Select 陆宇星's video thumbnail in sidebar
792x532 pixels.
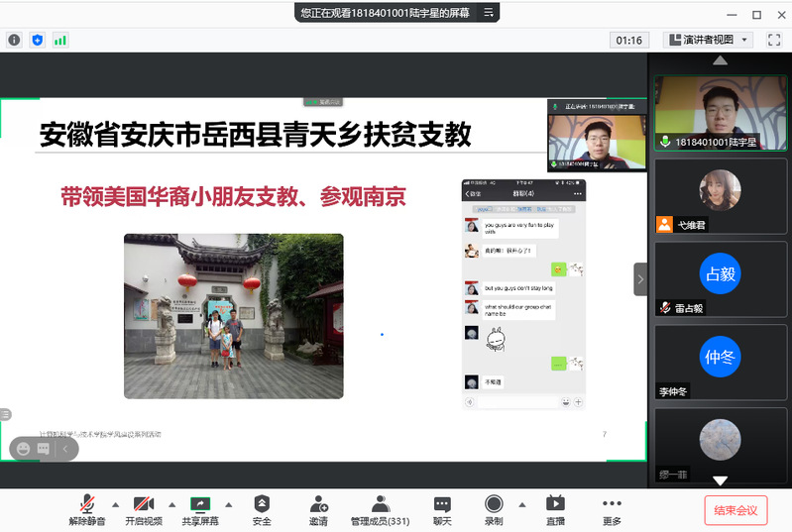[720, 112]
